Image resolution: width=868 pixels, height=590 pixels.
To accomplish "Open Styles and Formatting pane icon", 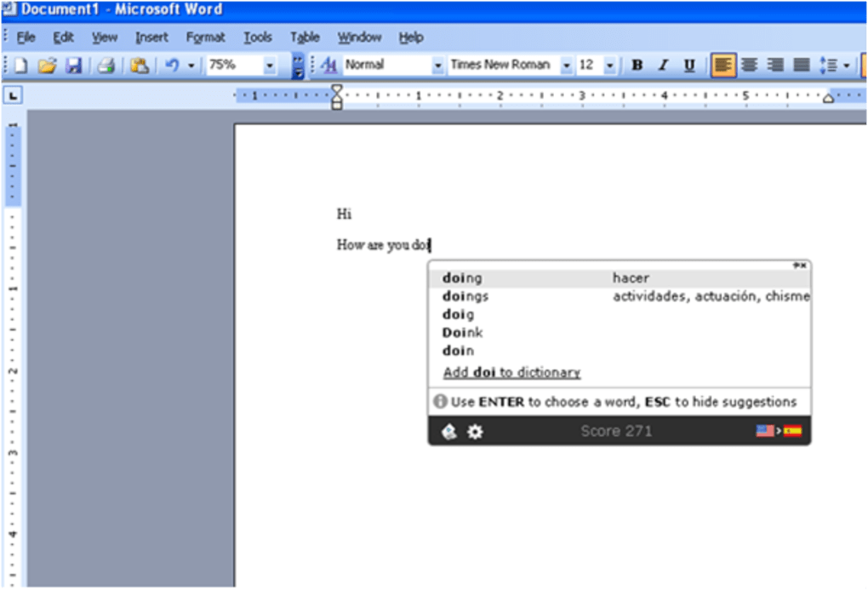I will [328, 66].
